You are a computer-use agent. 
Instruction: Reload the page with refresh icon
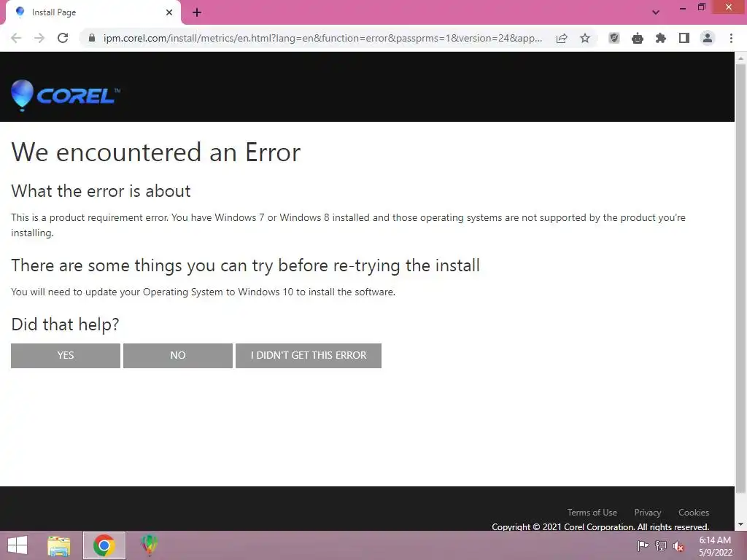(63, 38)
